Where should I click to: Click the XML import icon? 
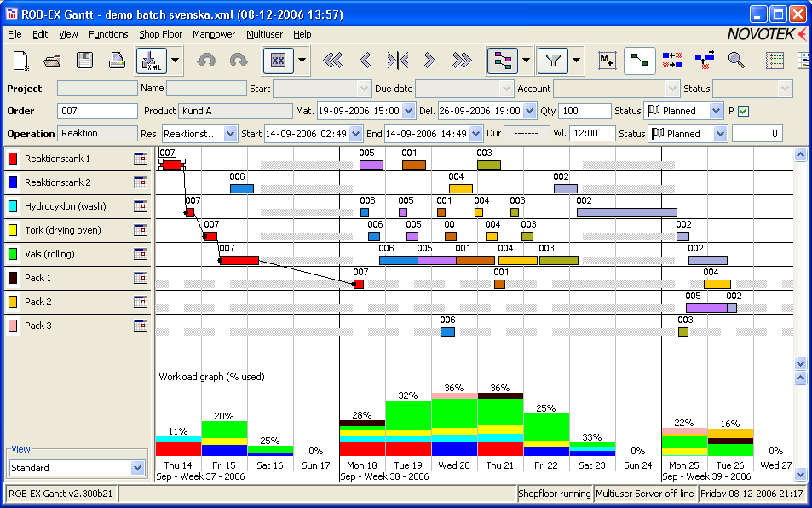[151, 61]
